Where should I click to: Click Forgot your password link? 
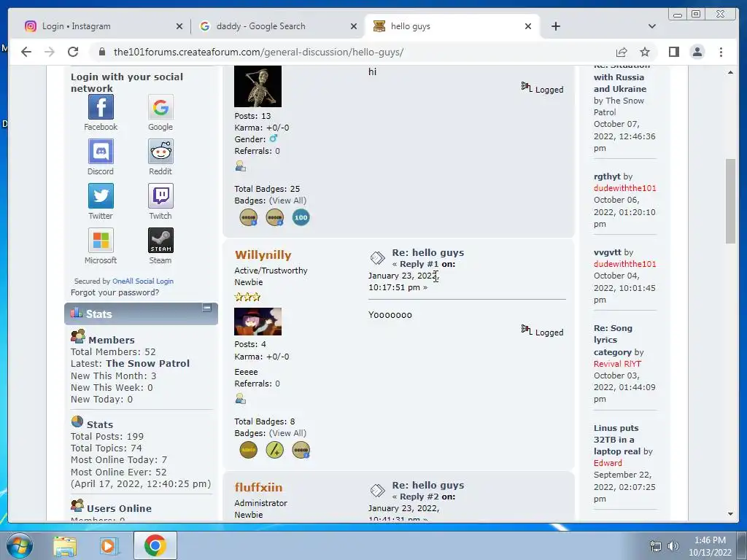pos(115,292)
